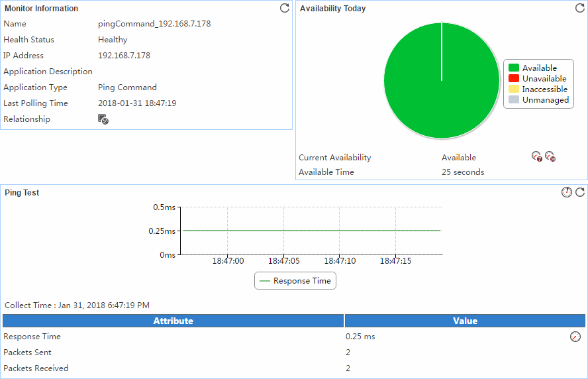Click the Inaccessible yellow legend swatch

tap(514, 89)
